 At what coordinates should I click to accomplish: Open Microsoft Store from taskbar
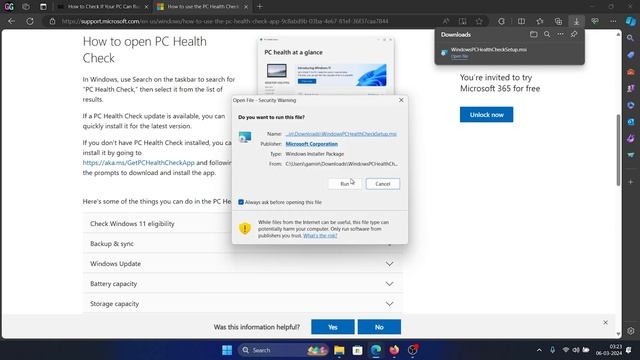coord(357,350)
